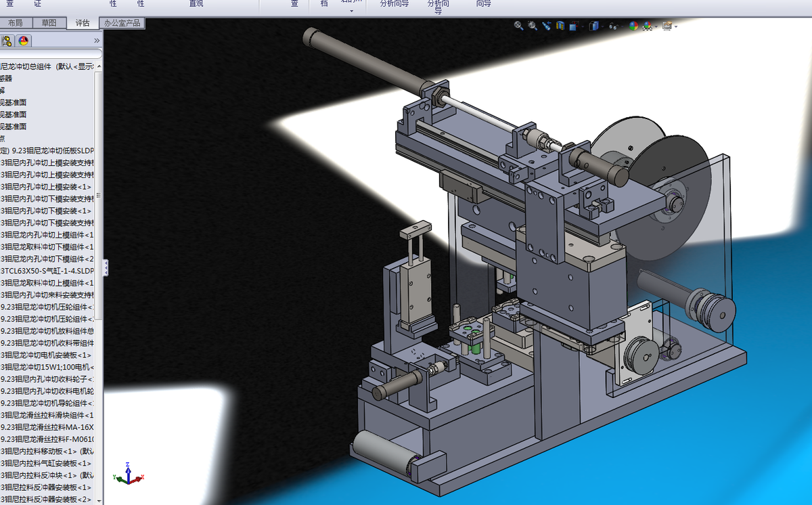The image size is (812, 505).
Task: Open the Apply Scene dropdown arrow
Action: pos(656,26)
